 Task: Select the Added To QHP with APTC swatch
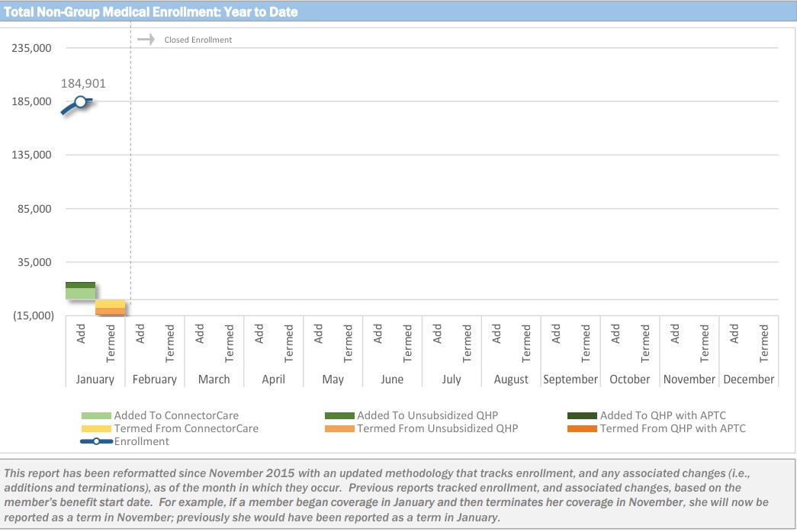pyautogui.click(x=582, y=416)
